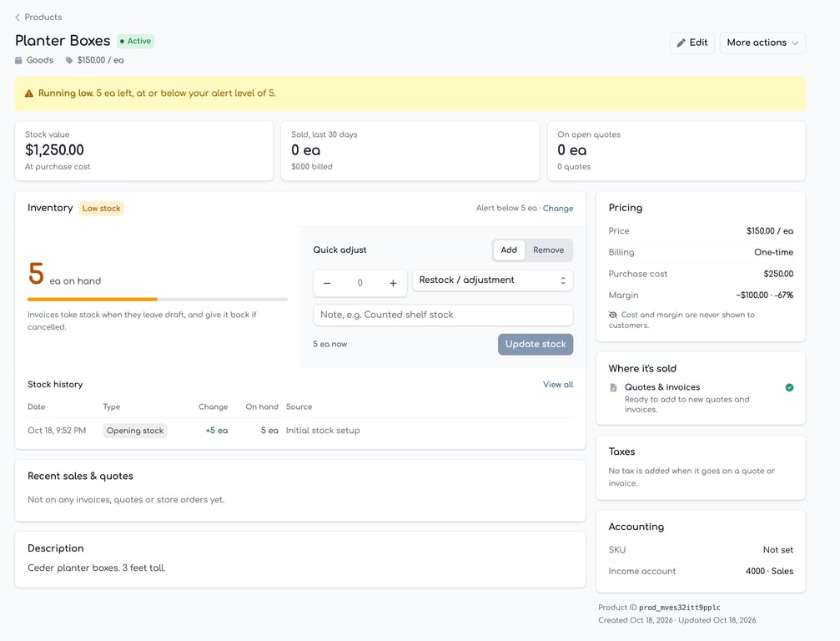Select Add mode in Quick adjust

tap(509, 250)
